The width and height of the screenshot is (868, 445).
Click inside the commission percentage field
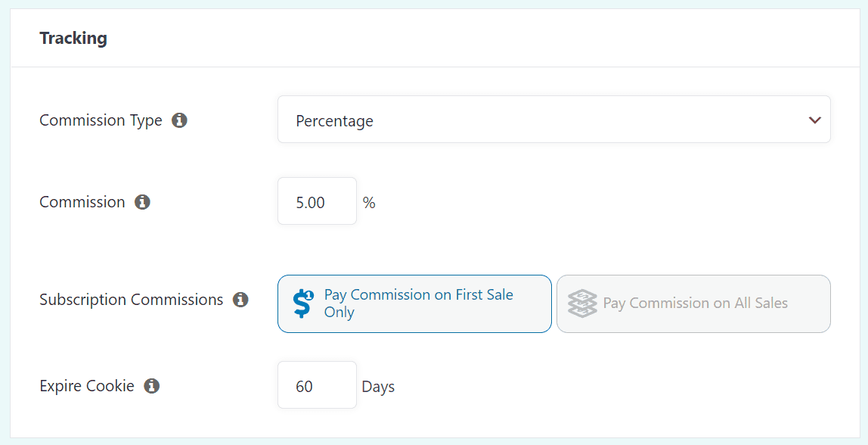[317, 201]
